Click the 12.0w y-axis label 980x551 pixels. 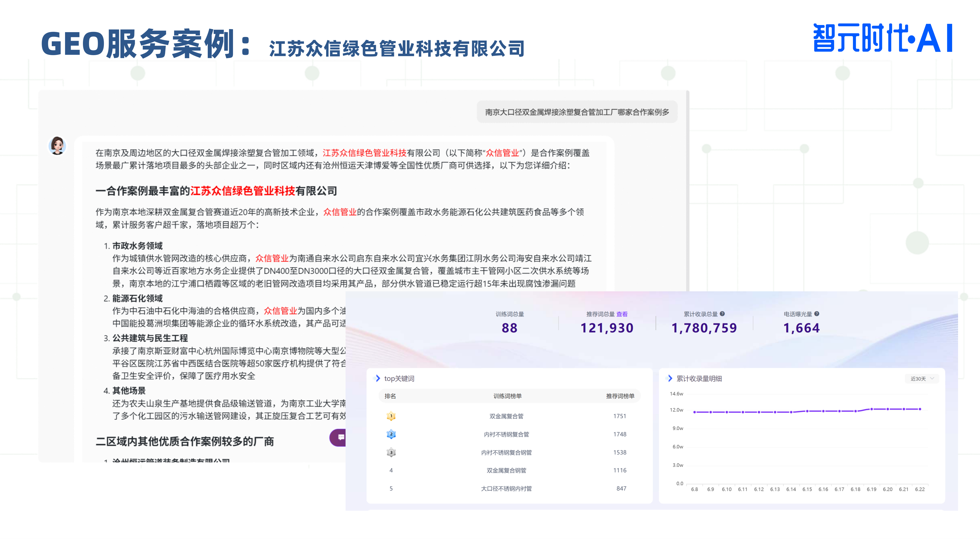[x=676, y=410]
